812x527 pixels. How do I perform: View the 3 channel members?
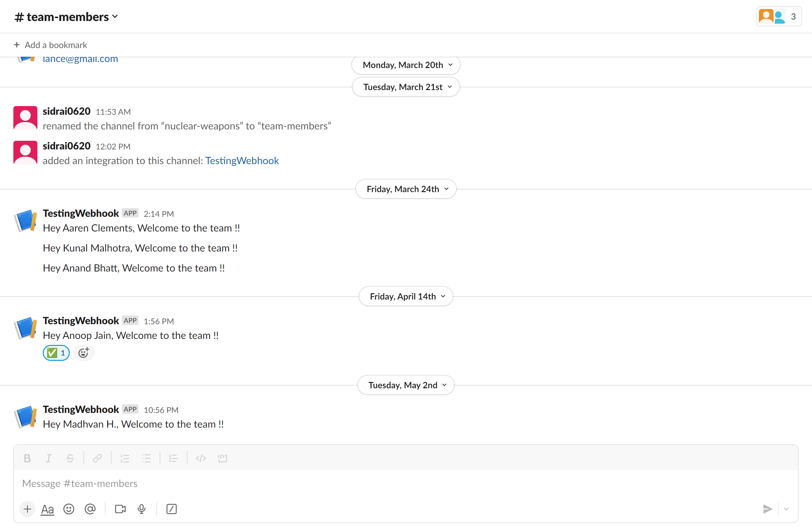pos(779,16)
